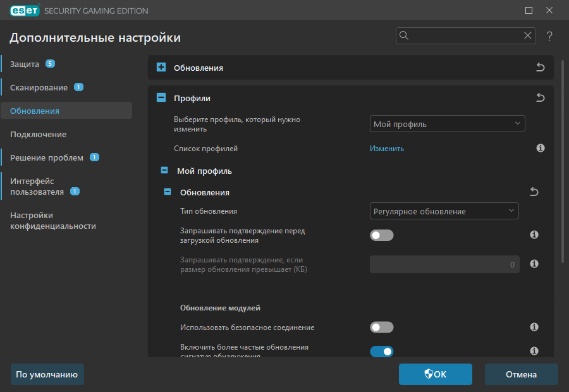Show info for Список профилей
Image resolution: width=569 pixels, height=392 pixels.
pos(541,148)
